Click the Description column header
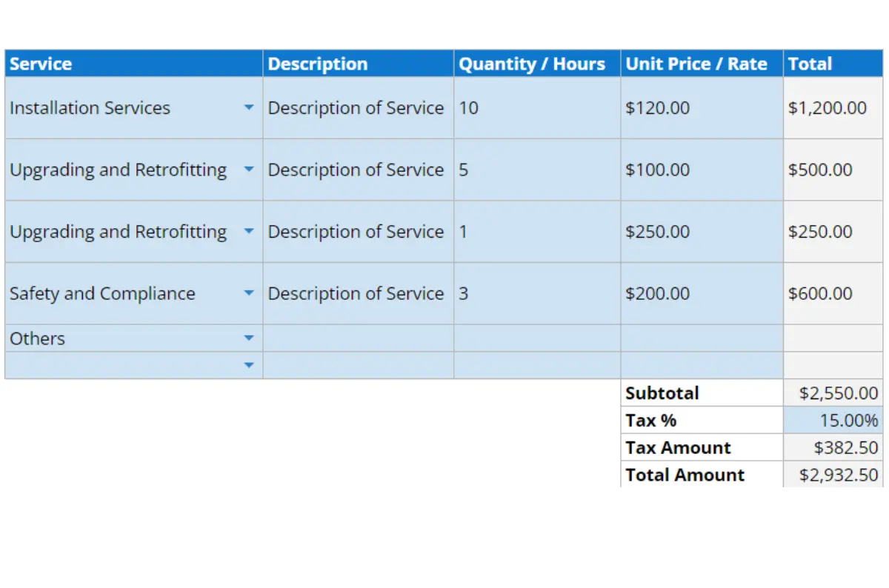 pyautogui.click(x=358, y=64)
